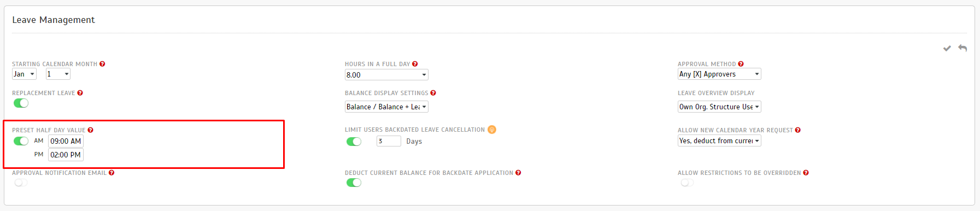Open help icon for Starting Calendar Month
The image size is (980, 211).
click(102, 64)
